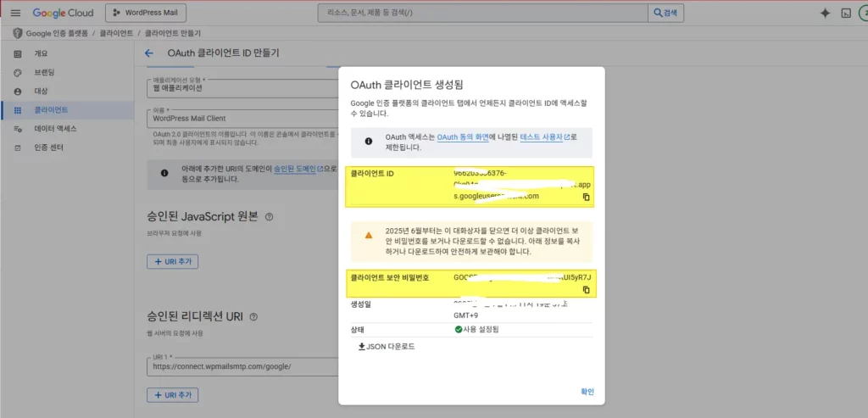Click help icon beside 승인된 JavaScript 원본
This screenshot has width=868, height=418.
(269, 217)
